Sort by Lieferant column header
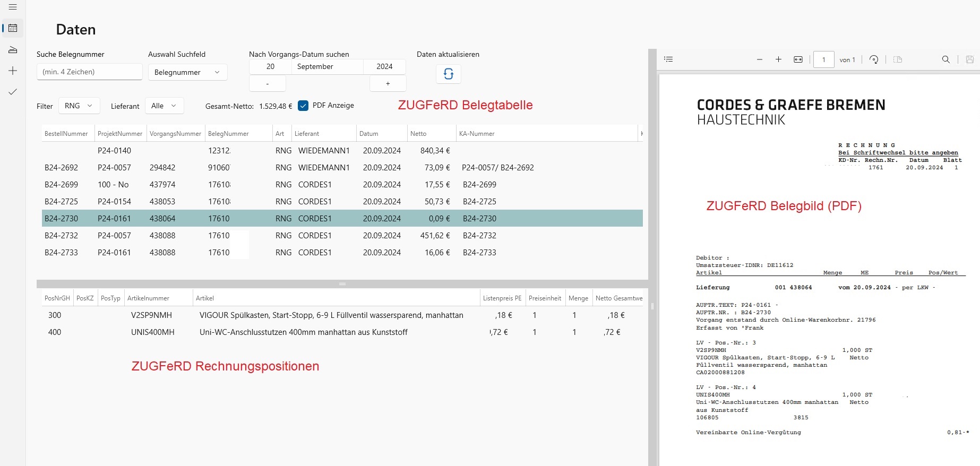The width and height of the screenshot is (980, 466). coord(324,134)
